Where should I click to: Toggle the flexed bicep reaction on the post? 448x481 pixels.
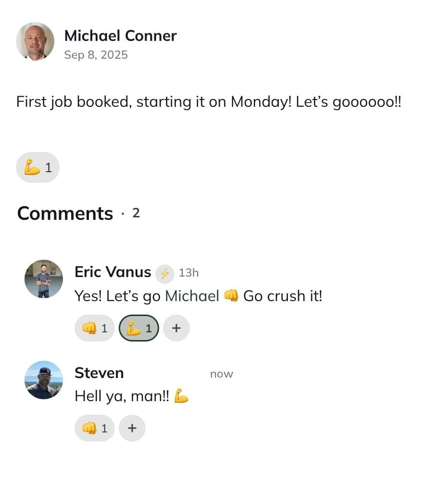tap(37, 167)
